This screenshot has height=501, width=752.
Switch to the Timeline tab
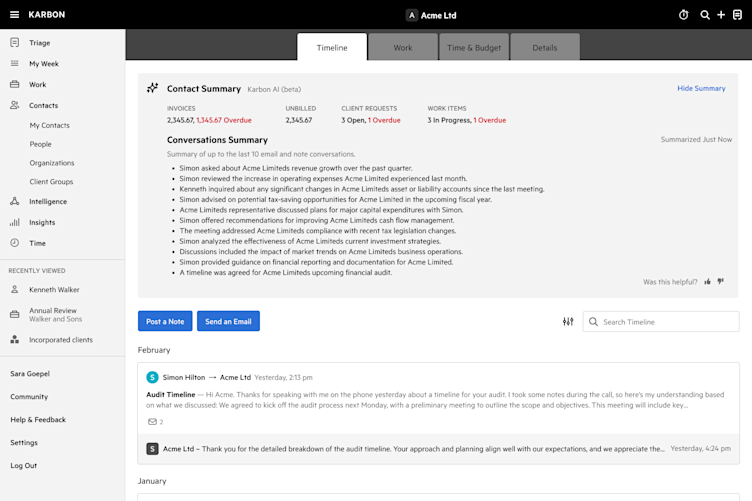pyautogui.click(x=332, y=47)
